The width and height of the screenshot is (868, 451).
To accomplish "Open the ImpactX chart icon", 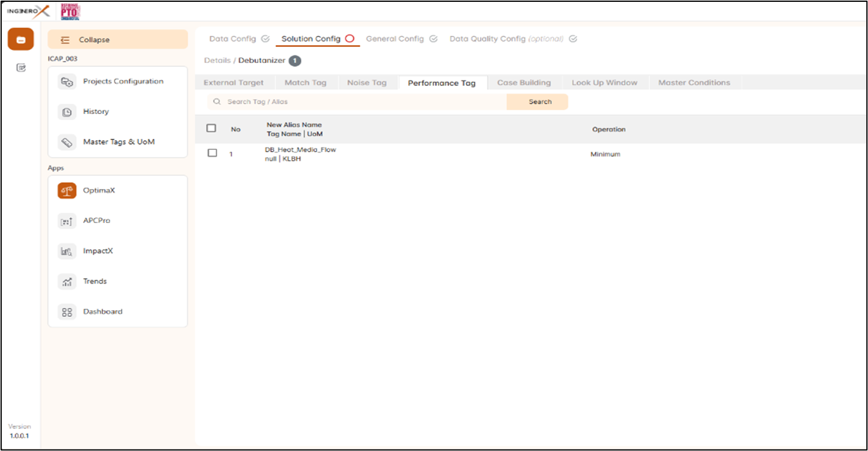I will click(67, 251).
